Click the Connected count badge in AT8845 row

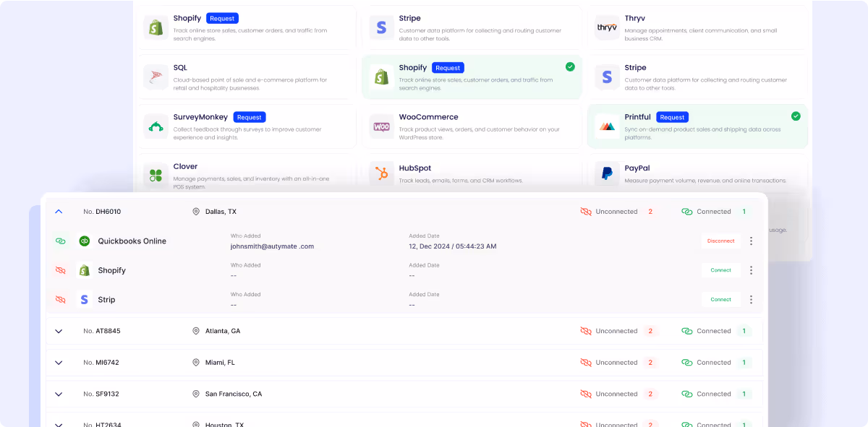(x=744, y=331)
